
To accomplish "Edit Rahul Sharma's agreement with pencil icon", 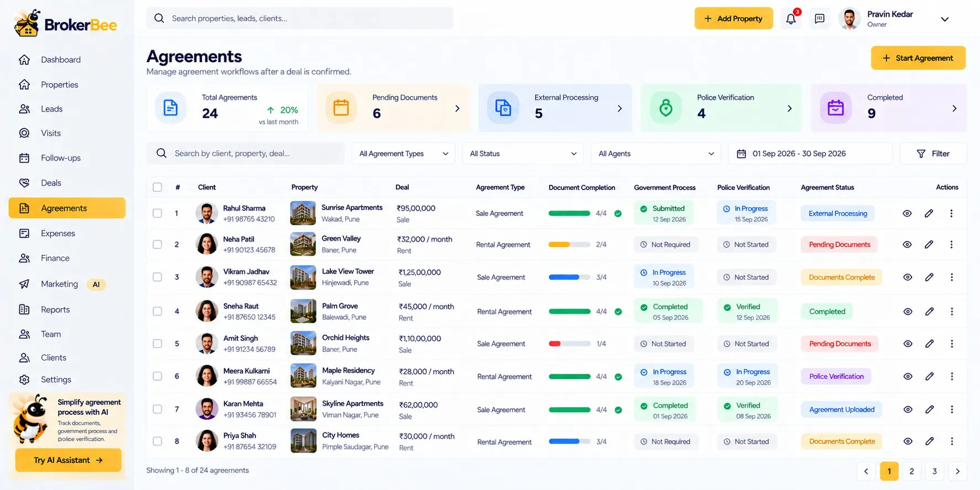I will 929,213.
